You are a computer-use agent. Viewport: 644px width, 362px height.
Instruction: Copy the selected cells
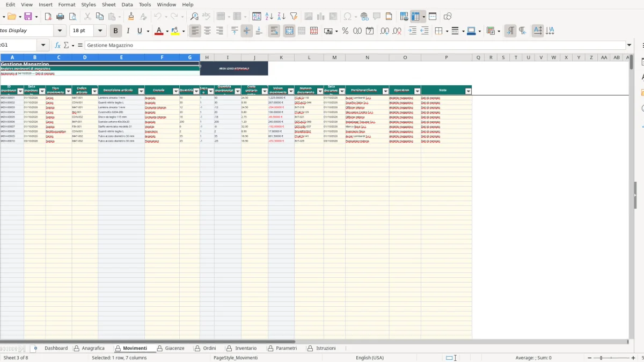[x=99, y=17]
